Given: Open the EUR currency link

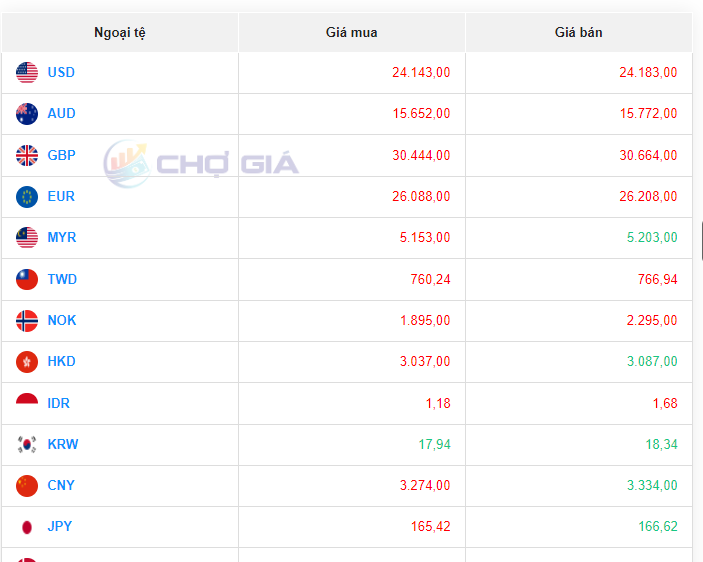Looking at the screenshot, I should tap(61, 196).
